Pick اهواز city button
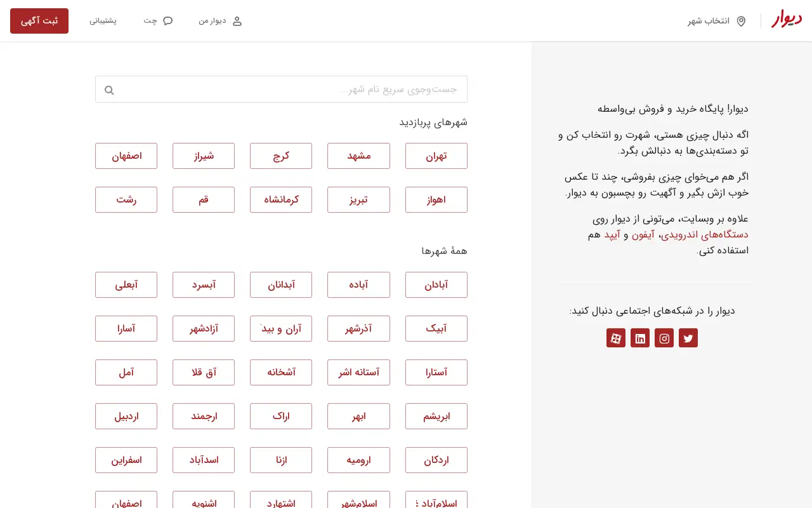This screenshot has height=508, width=812. point(436,199)
